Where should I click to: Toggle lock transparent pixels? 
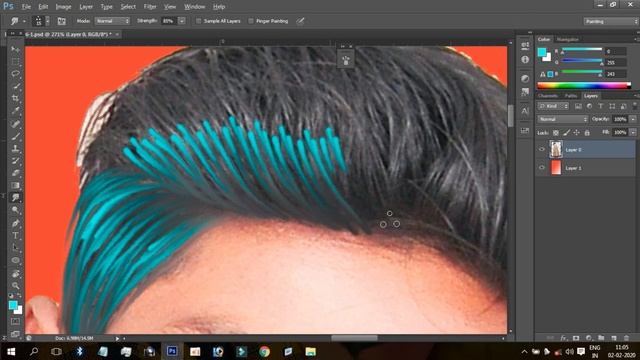(x=556, y=133)
